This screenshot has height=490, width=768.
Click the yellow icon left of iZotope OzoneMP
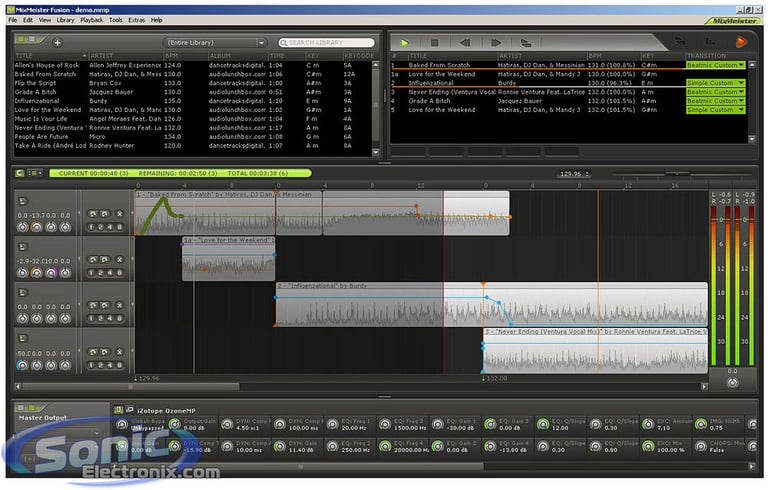pos(118,410)
